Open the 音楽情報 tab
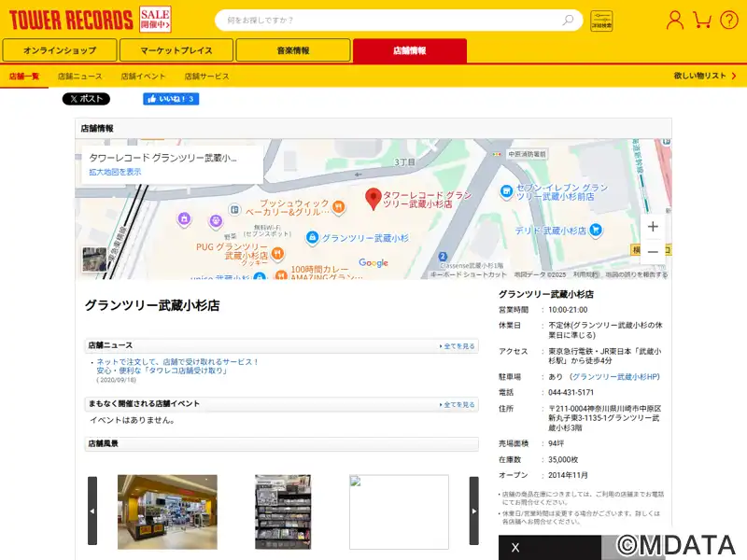Viewport: 747px width, 560px height. (293, 50)
